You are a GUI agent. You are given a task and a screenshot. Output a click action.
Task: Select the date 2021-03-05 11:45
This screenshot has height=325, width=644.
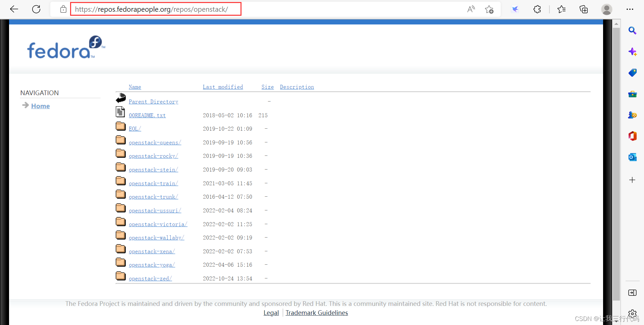(x=227, y=183)
